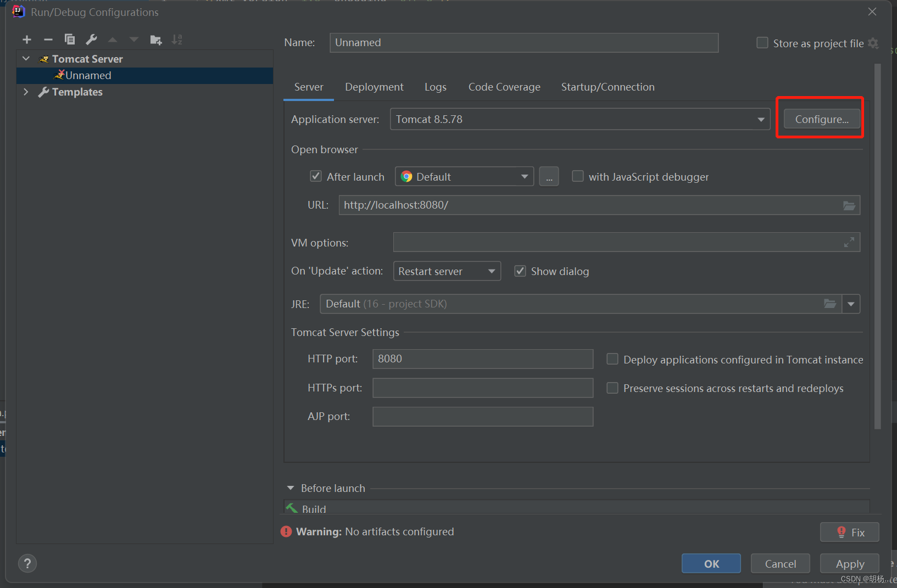Open Default browser dropdown
Screen dimensions: 897x588
[464, 176]
